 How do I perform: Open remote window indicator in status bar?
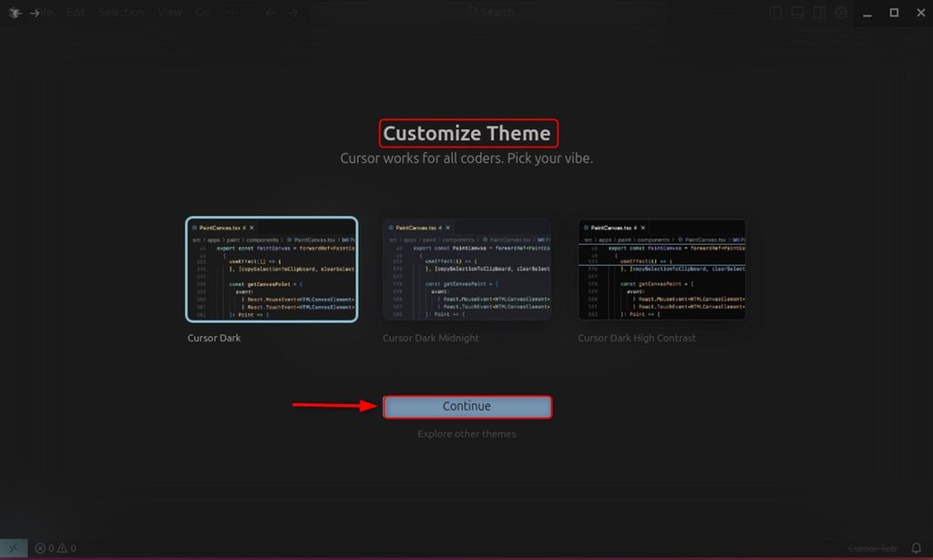tap(14, 548)
